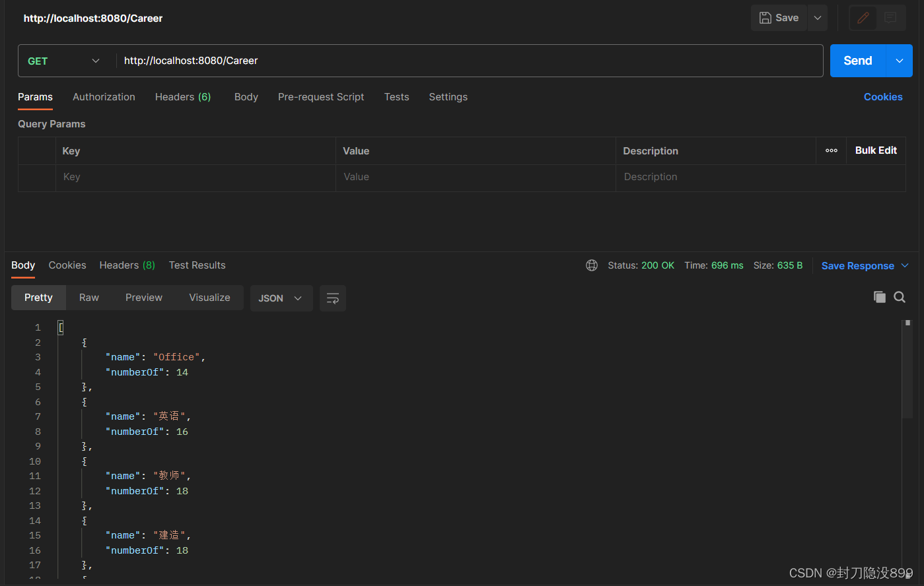Click the response body vertical scrollbar
Screen dimensions: 924x586
pos(907,370)
